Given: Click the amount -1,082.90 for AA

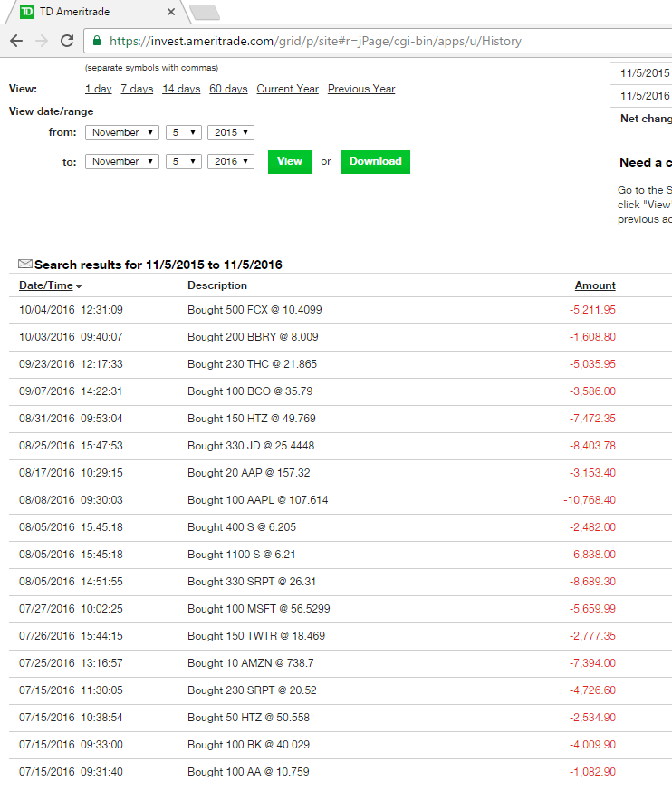Looking at the screenshot, I should 592,773.
